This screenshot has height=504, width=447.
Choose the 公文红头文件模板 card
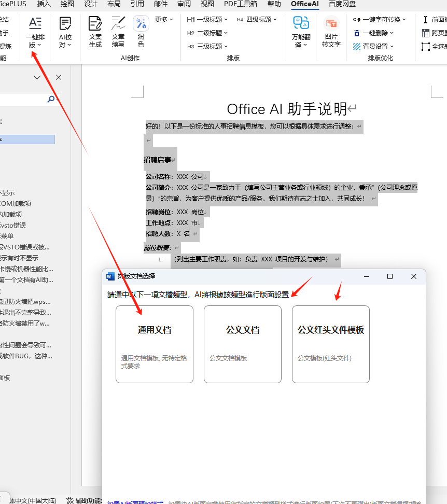point(331,344)
